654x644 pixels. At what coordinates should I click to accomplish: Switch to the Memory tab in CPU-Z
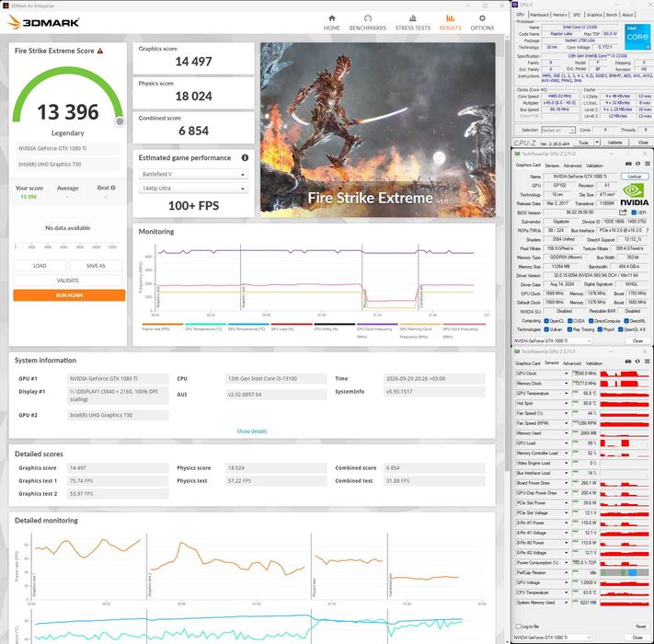[x=560, y=15]
